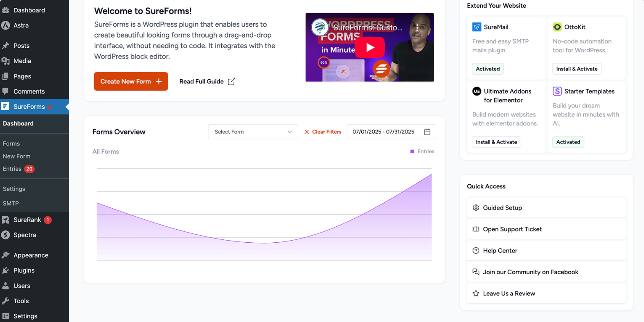Open the Plugins menu item

coord(24,271)
